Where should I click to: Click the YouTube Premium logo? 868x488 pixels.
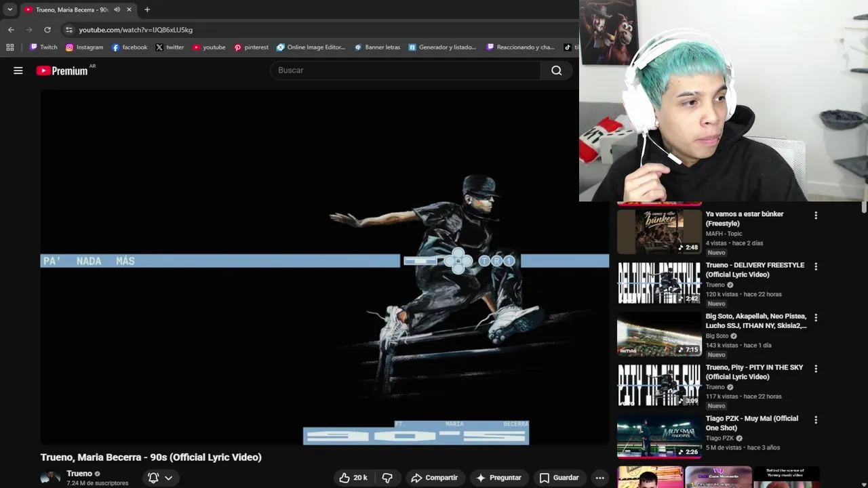click(62, 70)
